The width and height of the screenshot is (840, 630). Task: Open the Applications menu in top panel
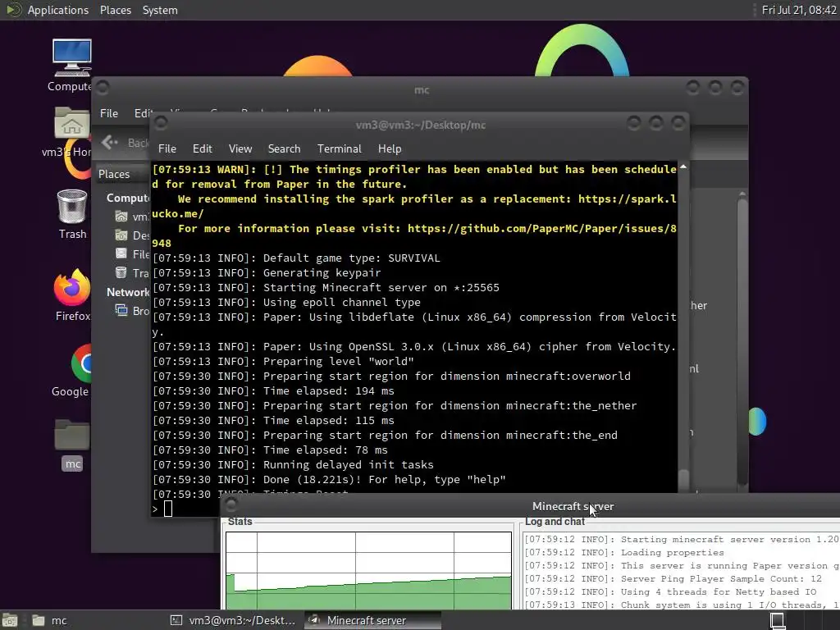(58, 10)
